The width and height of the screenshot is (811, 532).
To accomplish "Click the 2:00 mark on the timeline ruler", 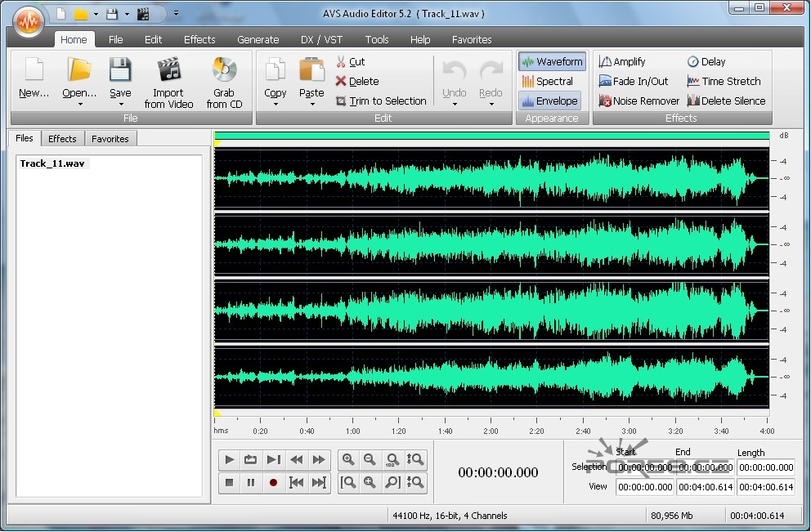I will point(491,431).
